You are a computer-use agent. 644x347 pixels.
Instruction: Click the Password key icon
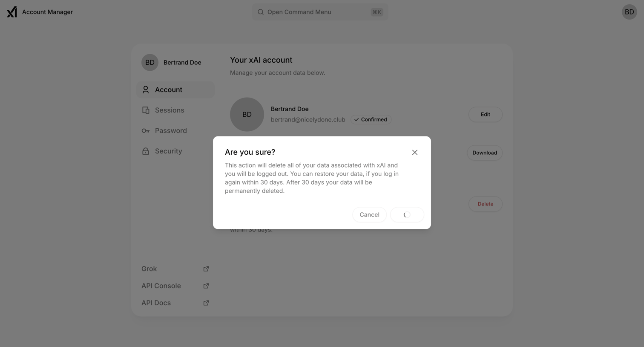[146, 130]
